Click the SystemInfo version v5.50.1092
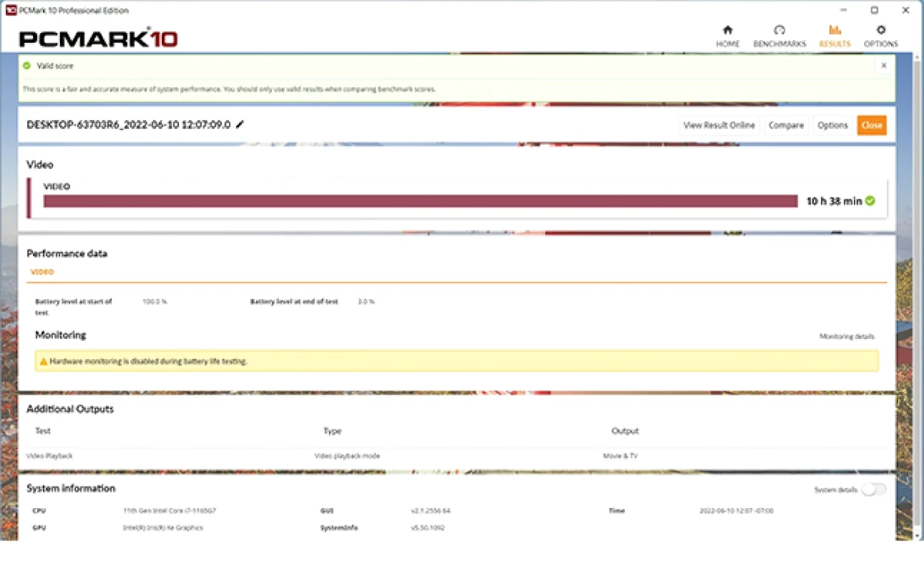 click(427, 528)
